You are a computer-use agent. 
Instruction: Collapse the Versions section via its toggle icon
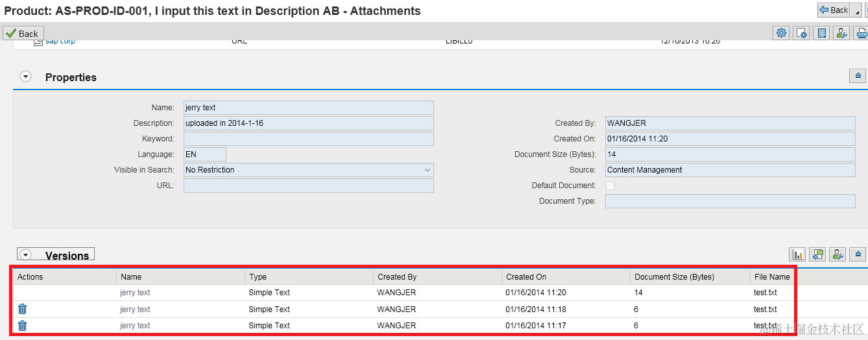point(25,255)
